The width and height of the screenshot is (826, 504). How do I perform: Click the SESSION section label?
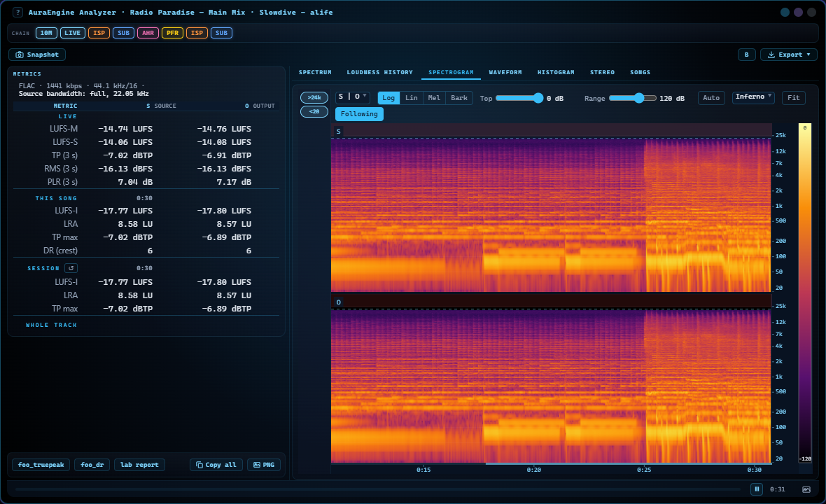coord(43,269)
